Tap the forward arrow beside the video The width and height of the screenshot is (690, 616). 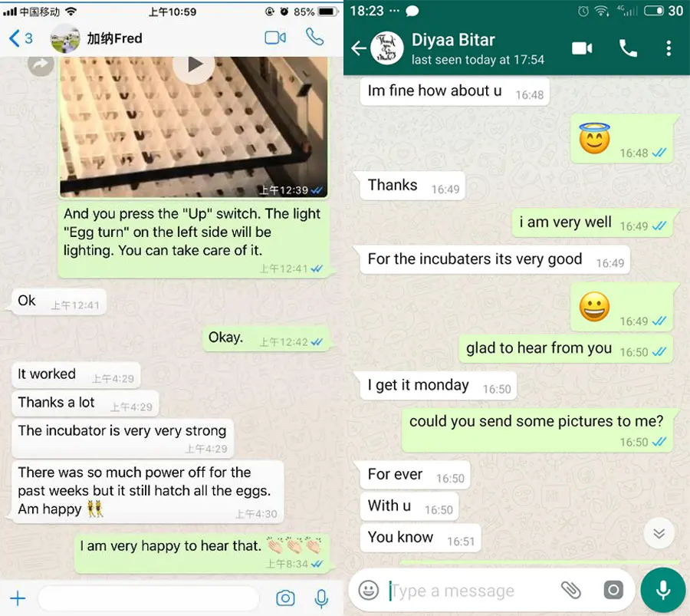point(41,64)
